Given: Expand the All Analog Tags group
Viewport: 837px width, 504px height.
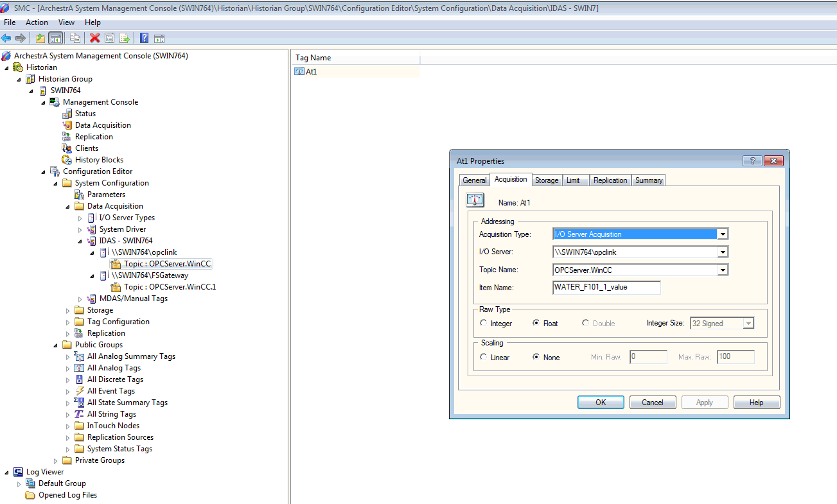Looking at the screenshot, I should tap(68, 368).
